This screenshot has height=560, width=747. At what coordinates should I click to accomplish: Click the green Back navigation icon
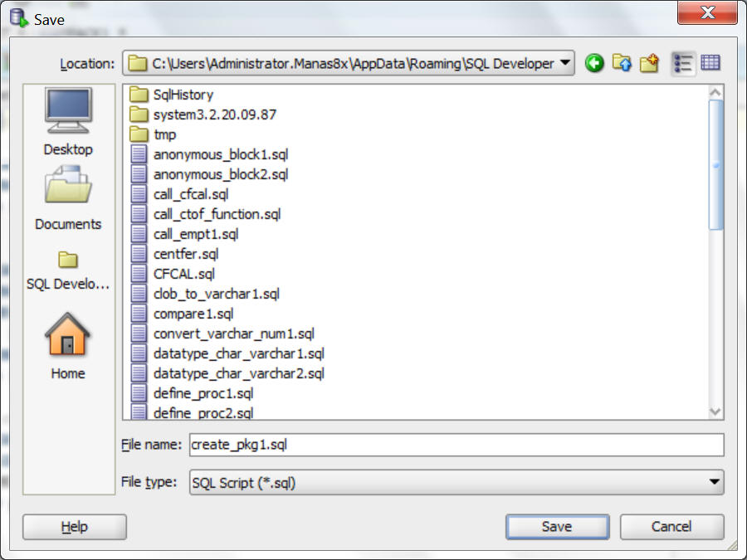594,63
